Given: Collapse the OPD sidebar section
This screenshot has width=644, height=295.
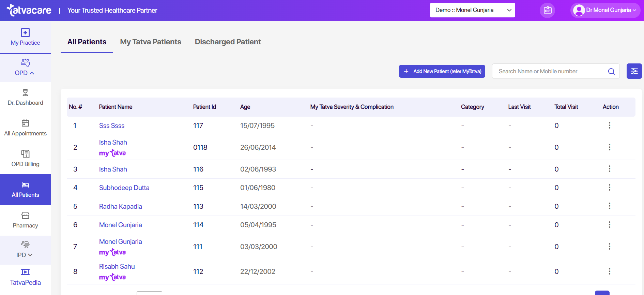Looking at the screenshot, I should (25, 68).
